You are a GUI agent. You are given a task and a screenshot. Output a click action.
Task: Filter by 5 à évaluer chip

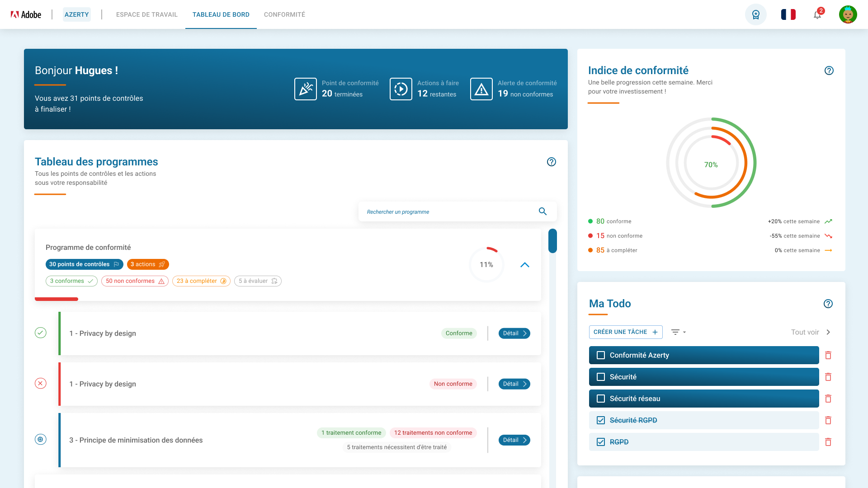click(x=258, y=281)
